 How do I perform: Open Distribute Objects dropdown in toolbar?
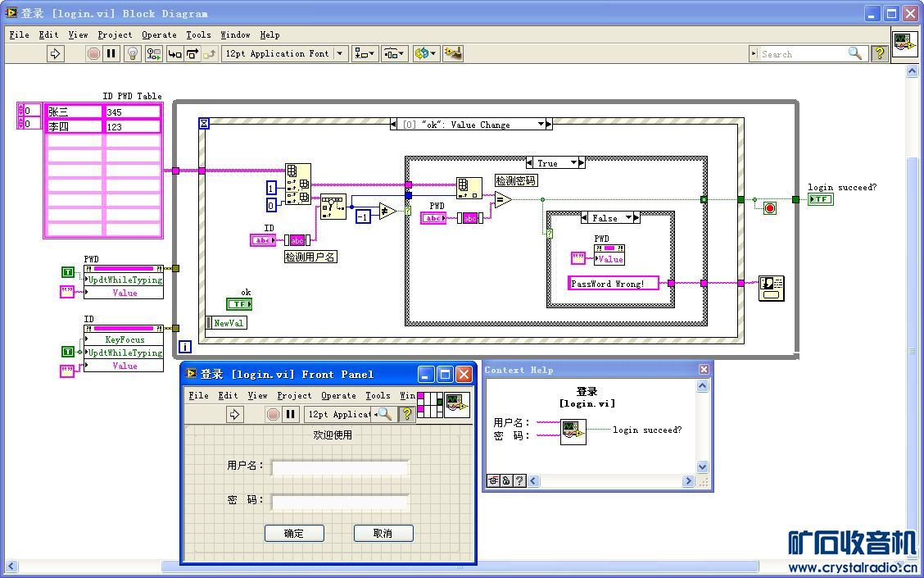coord(394,53)
